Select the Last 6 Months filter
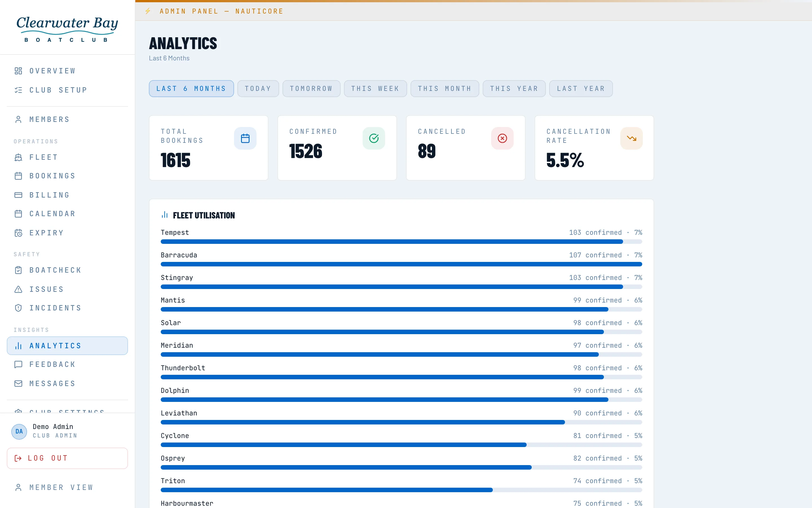 [x=191, y=89]
